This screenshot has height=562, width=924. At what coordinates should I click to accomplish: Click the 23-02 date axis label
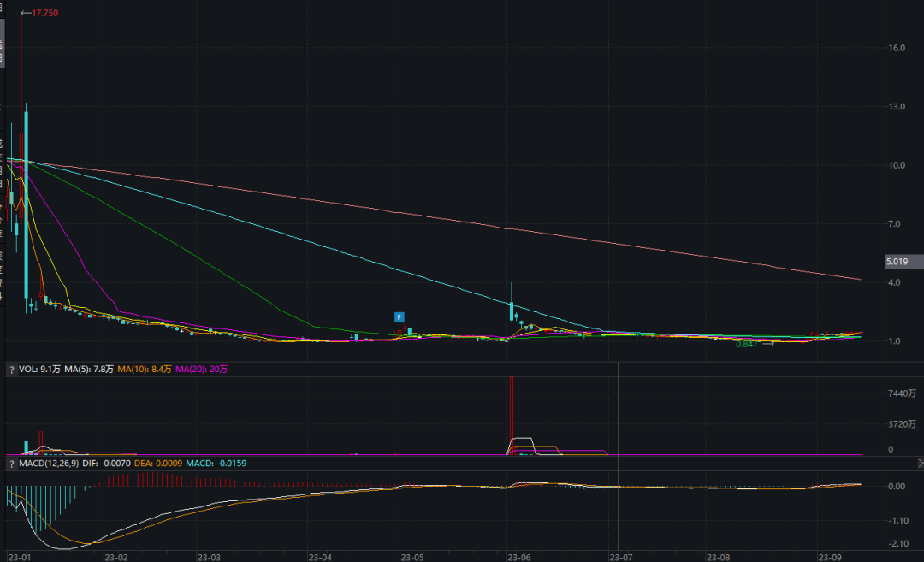click(x=116, y=557)
